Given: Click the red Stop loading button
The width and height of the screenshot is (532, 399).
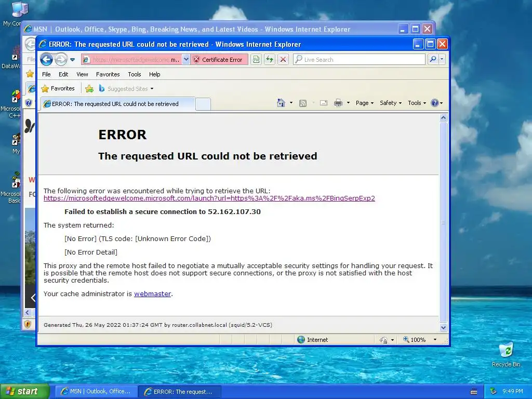Looking at the screenshot, I should point(283,60).
